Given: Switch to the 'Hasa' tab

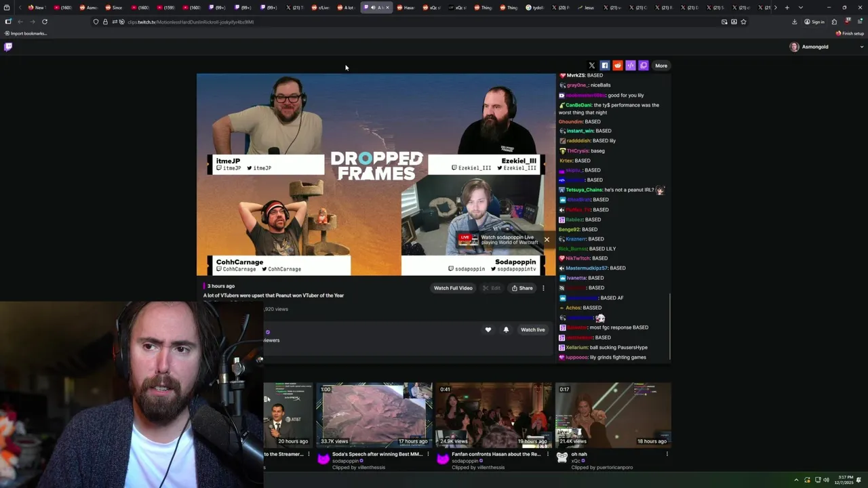Looking at the screenshot, I should coord(406,7).
